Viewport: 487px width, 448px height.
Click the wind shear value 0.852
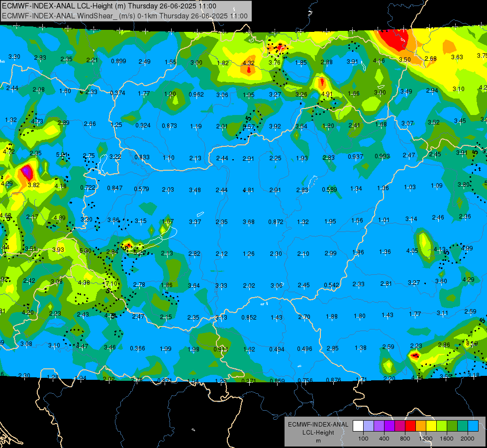point(249,318)
